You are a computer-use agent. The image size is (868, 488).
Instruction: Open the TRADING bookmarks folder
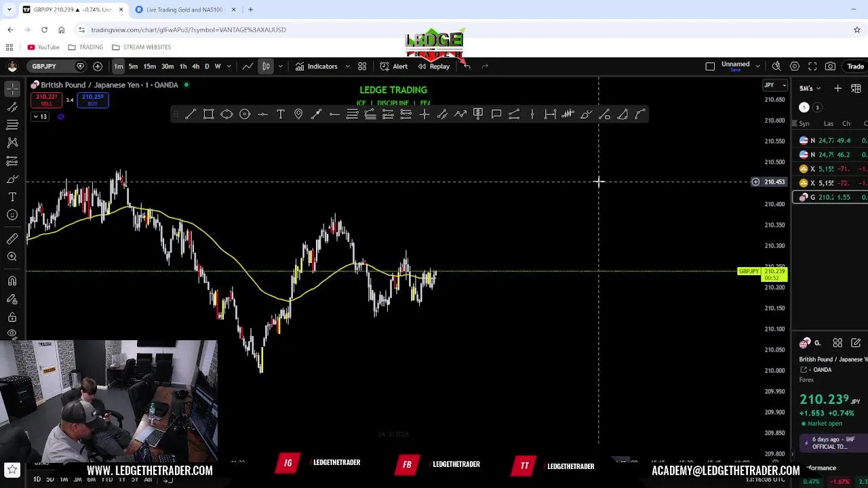(85, 47)
